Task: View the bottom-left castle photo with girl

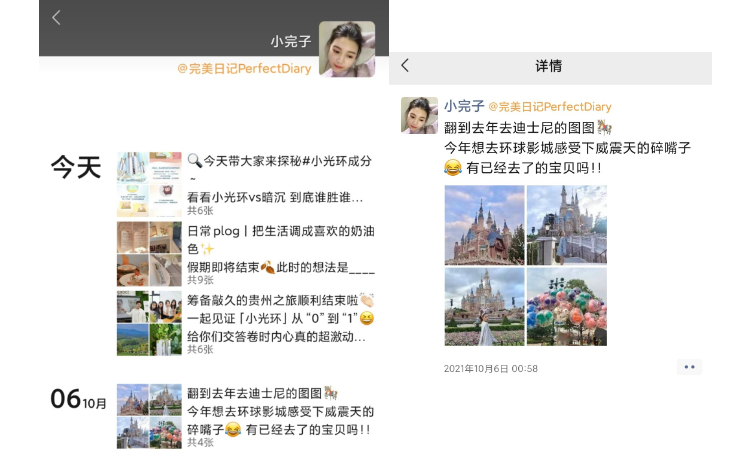Action: 484,306
